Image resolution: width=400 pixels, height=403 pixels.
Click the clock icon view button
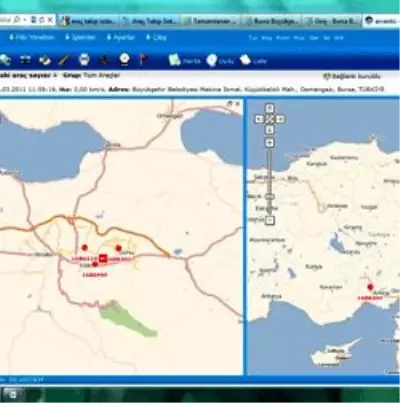(220, 61)
